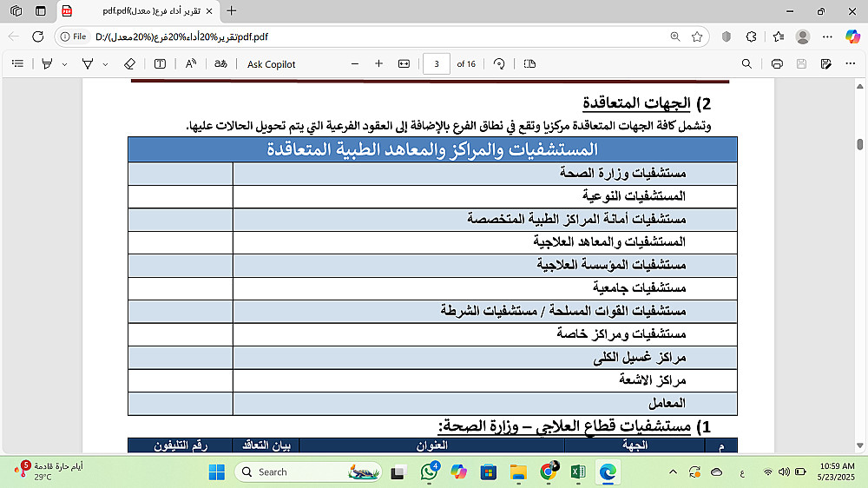
Task: Open the Favorites list
Action: 779,36
